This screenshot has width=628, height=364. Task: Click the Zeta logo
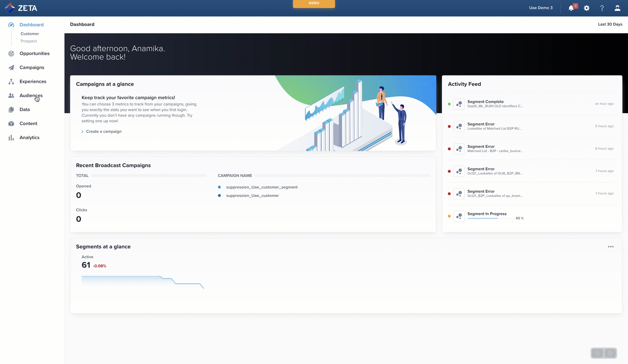21,8
